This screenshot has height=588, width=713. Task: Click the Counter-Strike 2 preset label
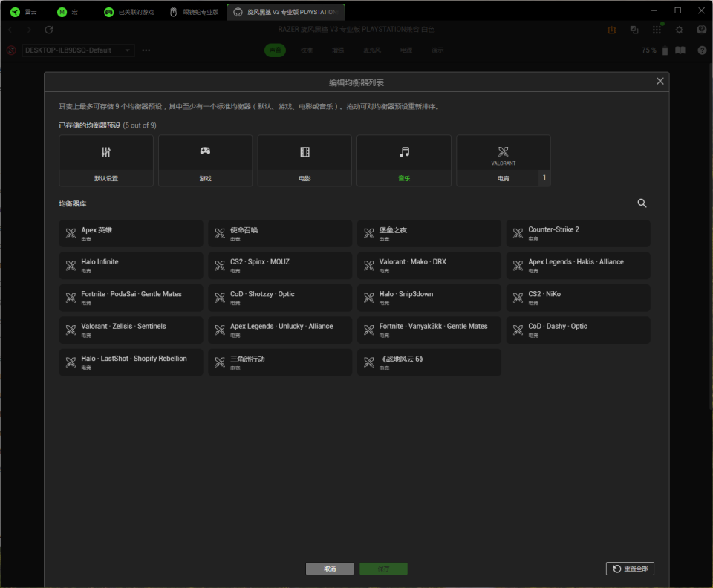coord(553,229)
